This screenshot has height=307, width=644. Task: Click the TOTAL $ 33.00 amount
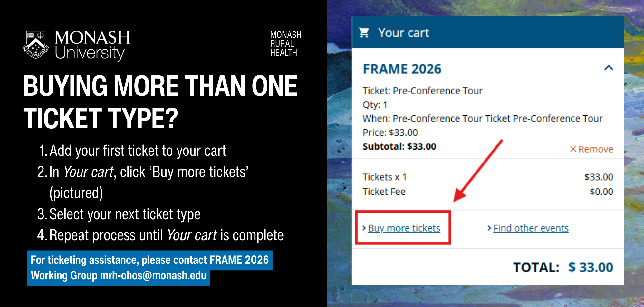591,267
